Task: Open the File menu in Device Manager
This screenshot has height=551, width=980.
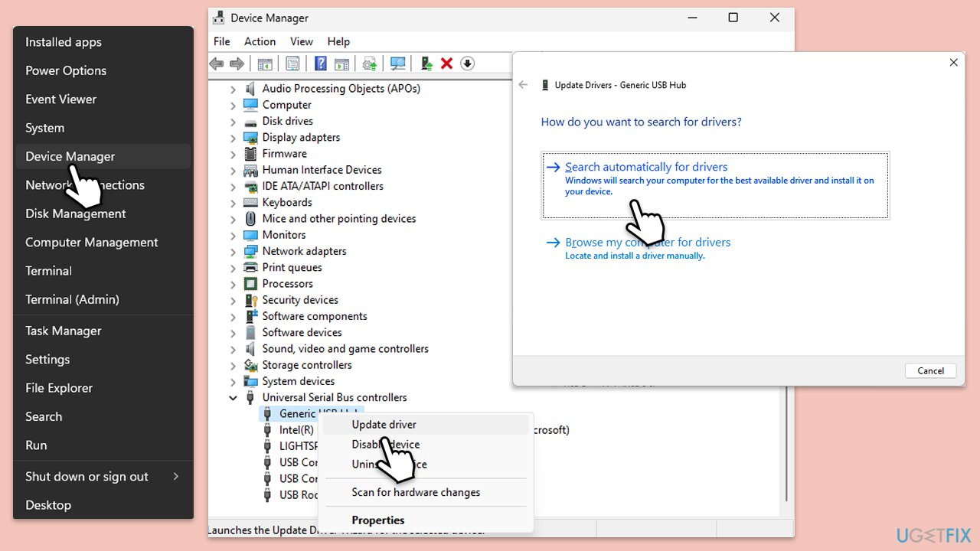Action: 222,41
